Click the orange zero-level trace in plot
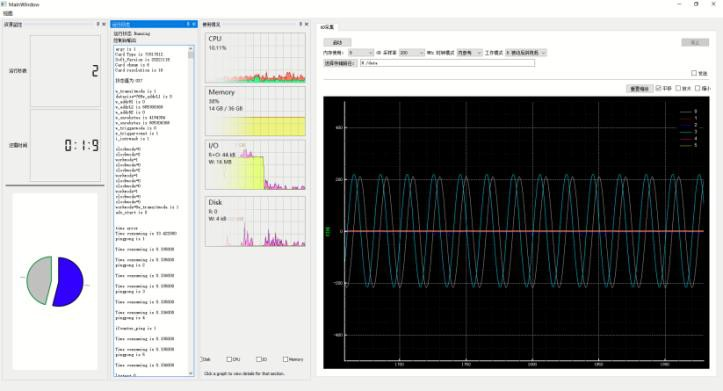 (525, 231)
